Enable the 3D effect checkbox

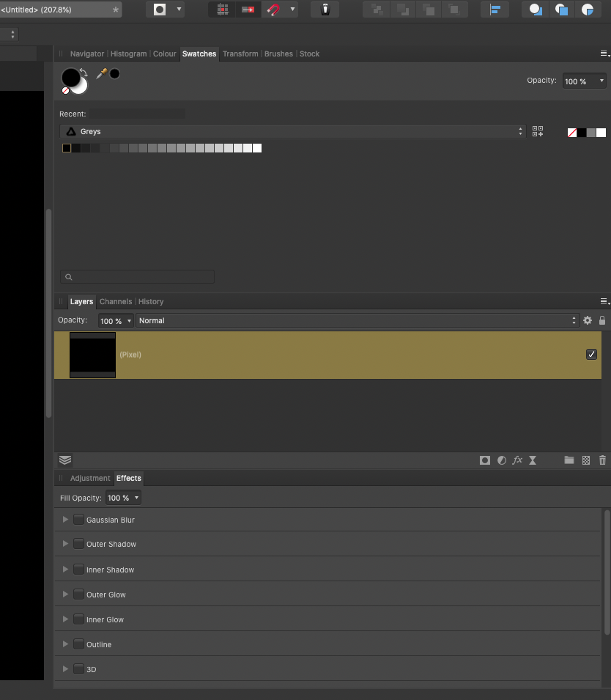pyautogui.click(x=78, y=668)
